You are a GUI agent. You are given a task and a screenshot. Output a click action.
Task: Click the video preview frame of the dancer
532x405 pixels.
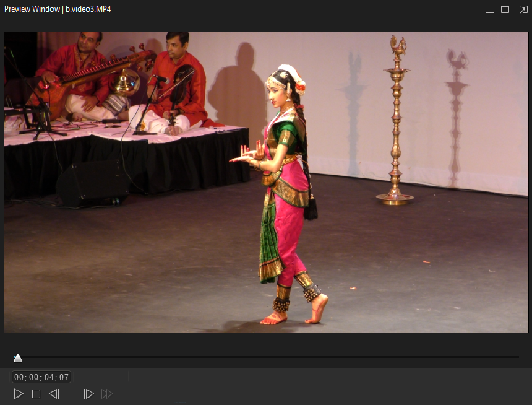[x=265, y=182]
